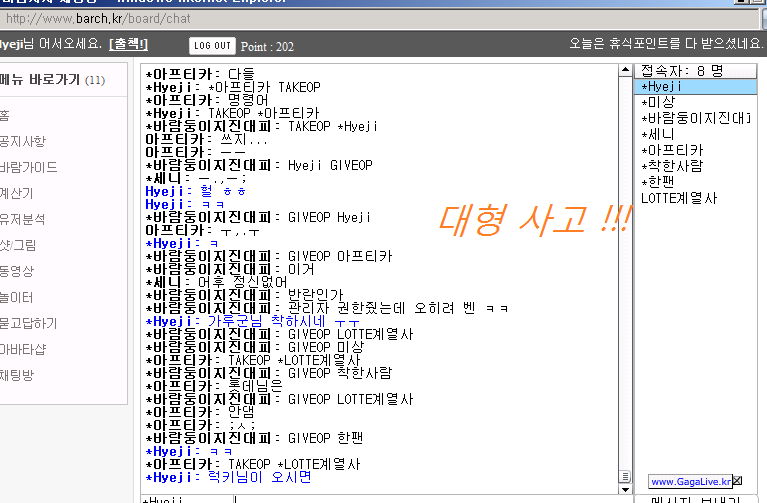Open 아바타샵 from the sidebar

(x=22, y=349)
